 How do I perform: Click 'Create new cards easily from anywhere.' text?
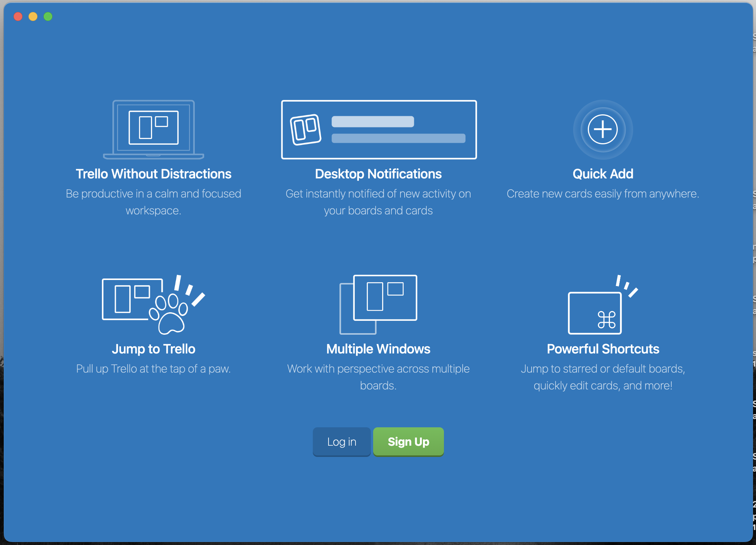pos(603,194)
